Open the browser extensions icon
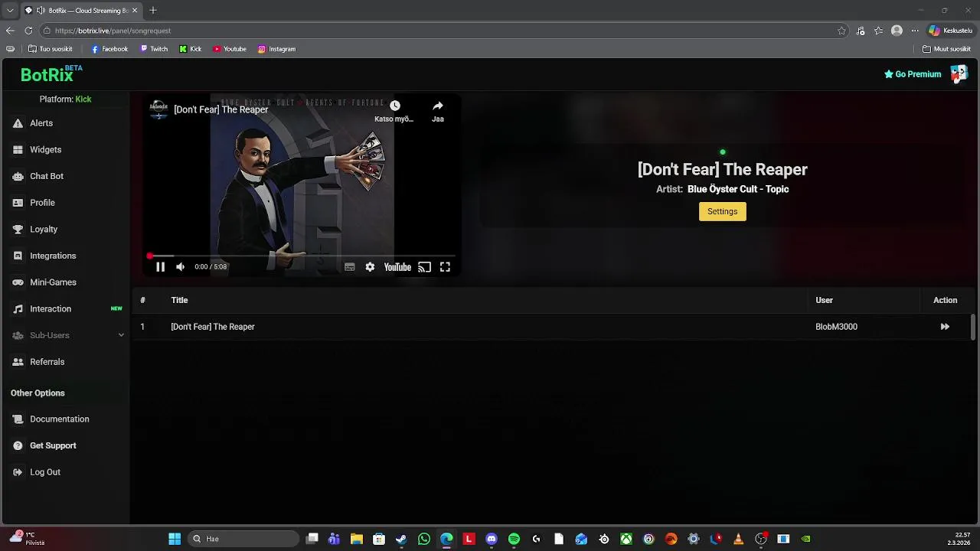Screen dimensions: 980x551 [x=861, y=31]
